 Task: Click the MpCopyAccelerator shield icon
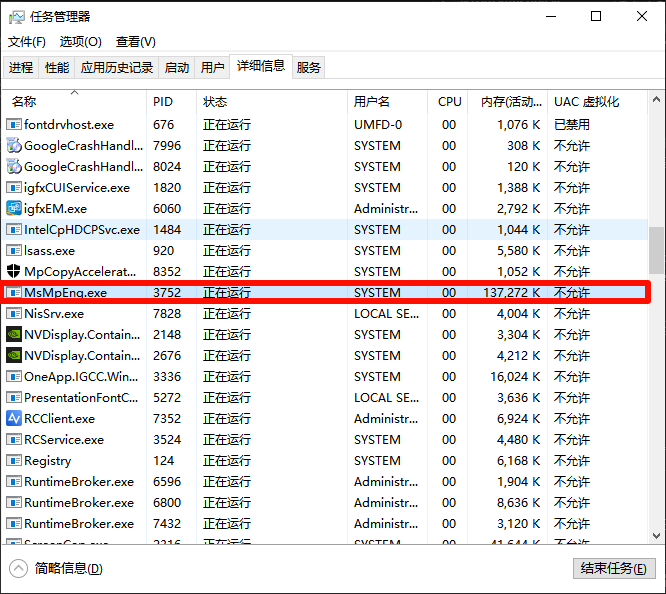[14, 271]
